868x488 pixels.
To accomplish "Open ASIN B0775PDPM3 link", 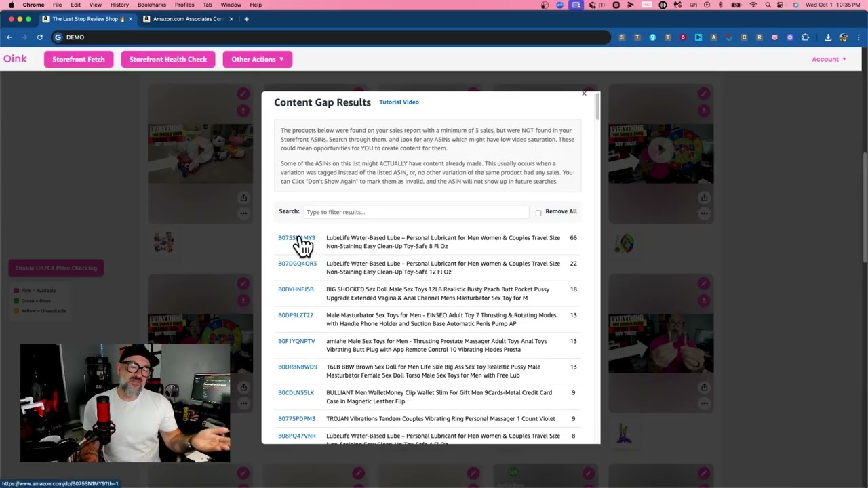I will click(296, 418).
